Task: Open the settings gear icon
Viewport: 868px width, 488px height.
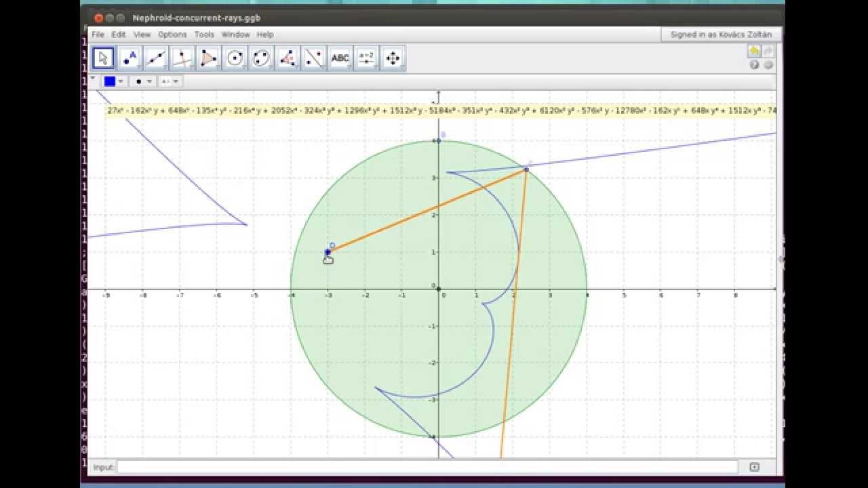Action: 768,65
